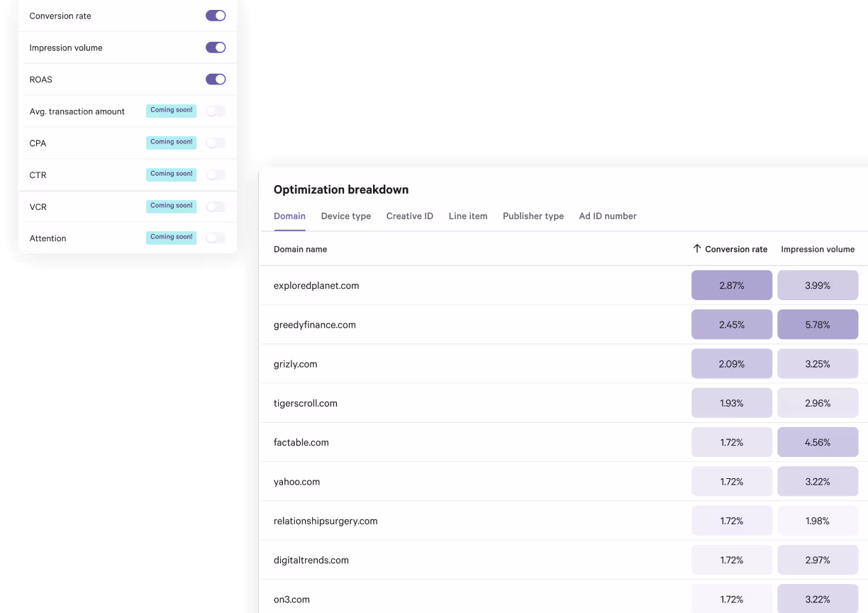Toggle ROAS off

pyautogui.click(x=215, y=79)
